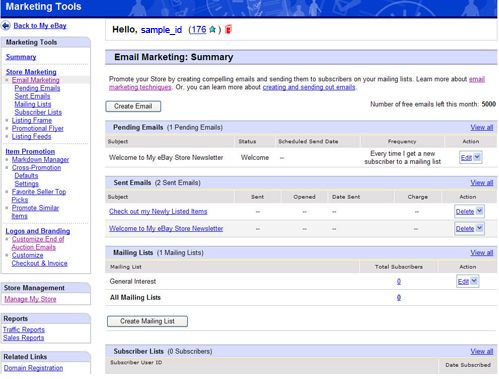Open the Listing Feeds sidebar link
This screenshot has height=379, width=499.
tap(32, 136)
